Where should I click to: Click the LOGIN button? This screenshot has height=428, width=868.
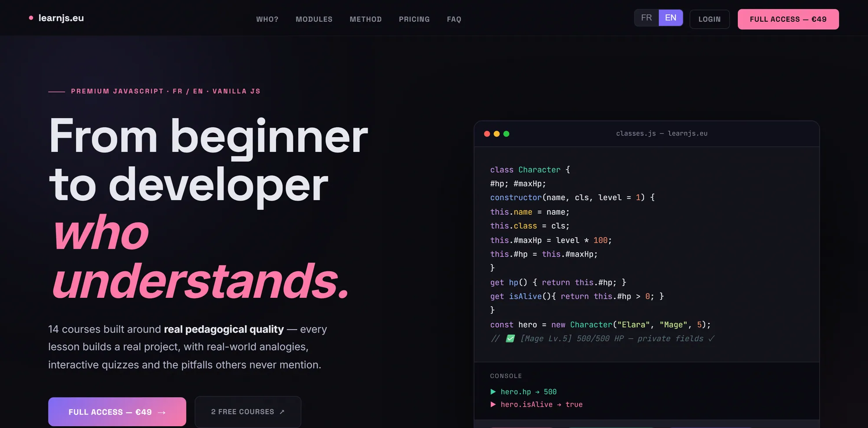710,20
